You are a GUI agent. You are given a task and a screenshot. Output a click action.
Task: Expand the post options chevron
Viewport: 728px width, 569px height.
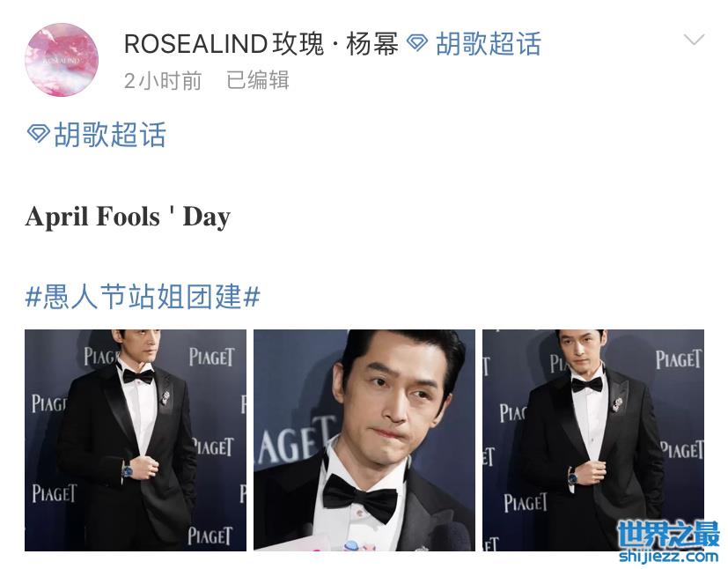coord(694,40)
